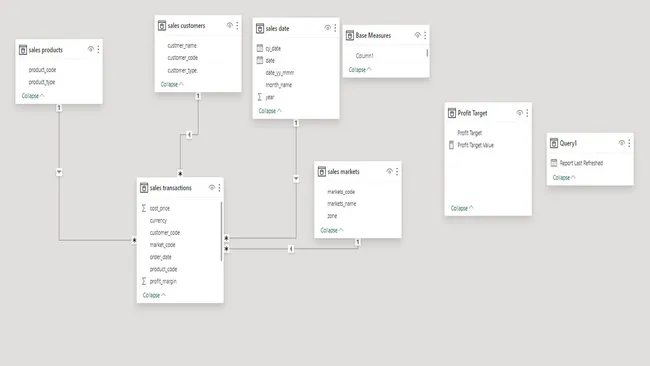Click the calendar icon beside date field
This screenshot has width=650, height=366.
tap(260, 61)
